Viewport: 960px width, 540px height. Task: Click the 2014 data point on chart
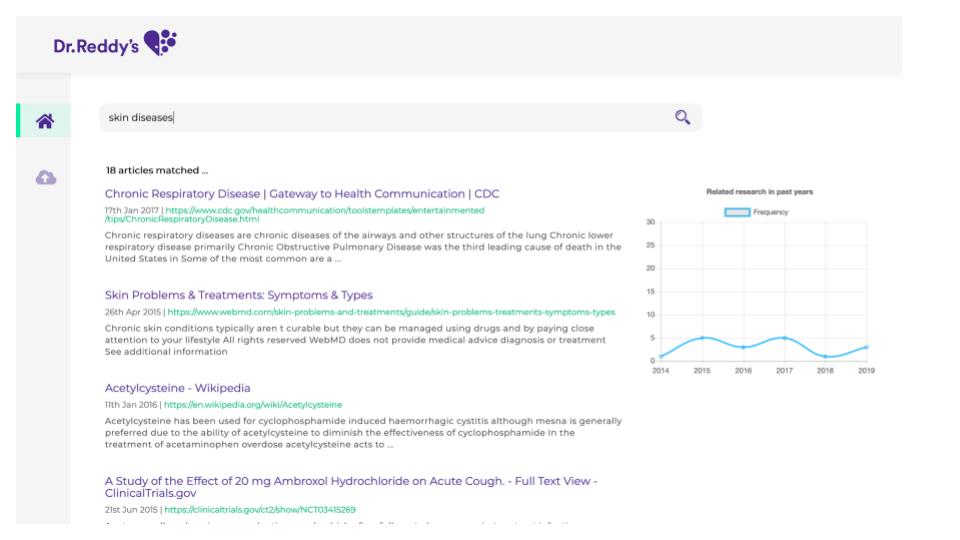coord(661,357)
